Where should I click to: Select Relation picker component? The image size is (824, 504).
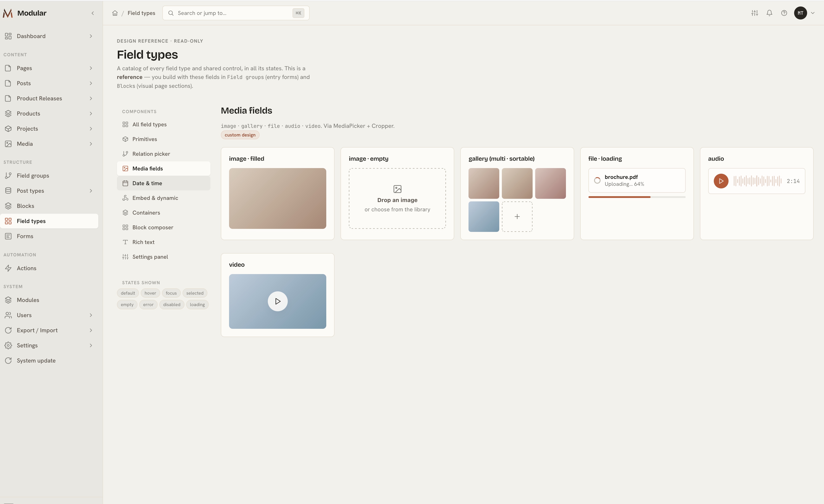(x=163, y=154)
